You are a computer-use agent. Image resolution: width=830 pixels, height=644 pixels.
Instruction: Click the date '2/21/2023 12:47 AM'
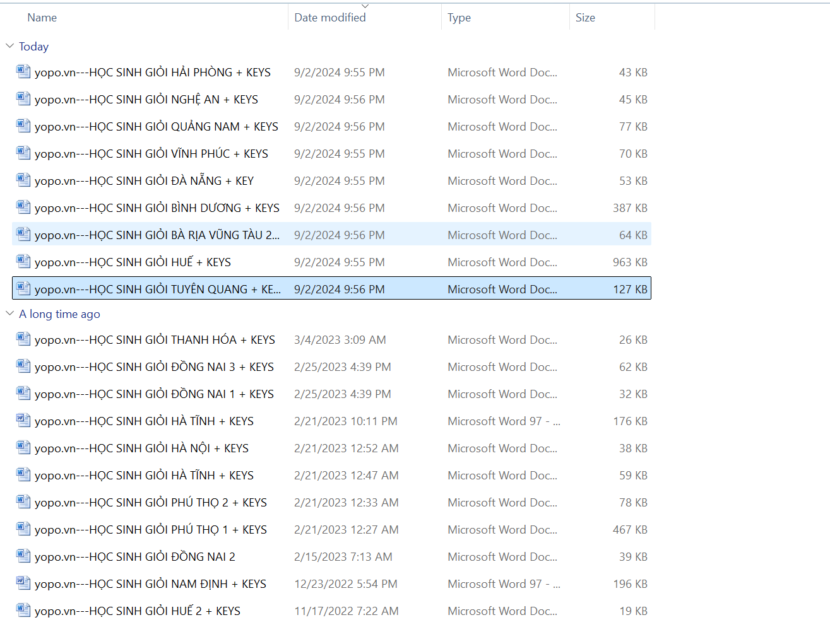347,476
